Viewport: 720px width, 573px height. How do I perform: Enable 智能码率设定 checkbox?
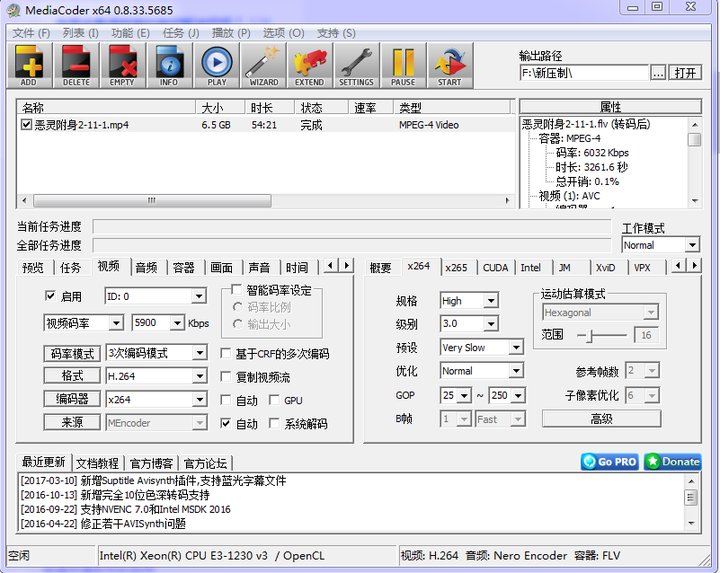(x=237, y=289)
